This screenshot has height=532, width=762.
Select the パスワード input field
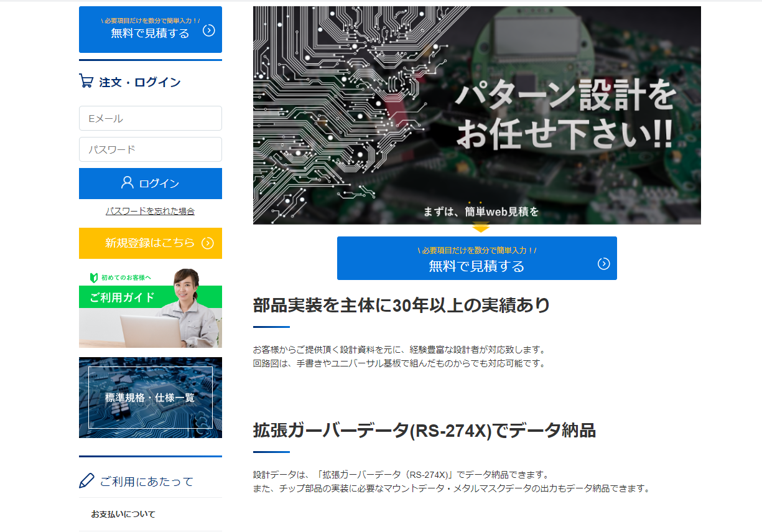click(x=150, y=149)
